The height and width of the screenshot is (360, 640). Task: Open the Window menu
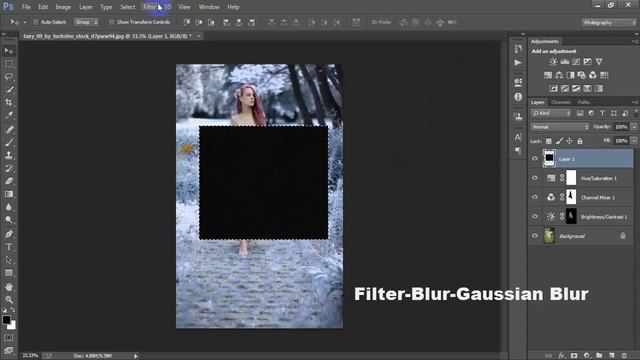[x=209, y=7]
